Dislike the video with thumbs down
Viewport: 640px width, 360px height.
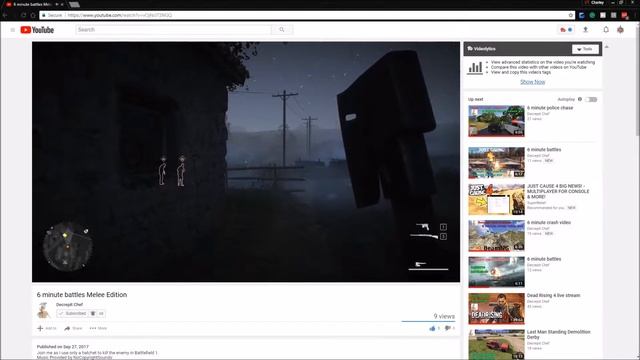tap(448, 328)
